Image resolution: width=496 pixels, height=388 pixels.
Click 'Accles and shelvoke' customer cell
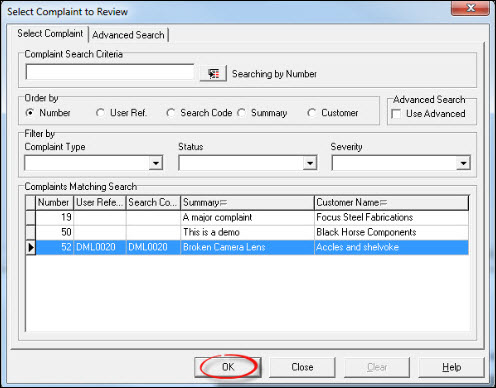click(x=391, y=247)
